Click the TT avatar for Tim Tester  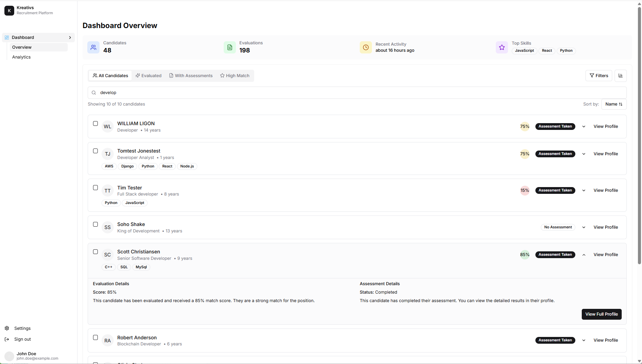108,191
